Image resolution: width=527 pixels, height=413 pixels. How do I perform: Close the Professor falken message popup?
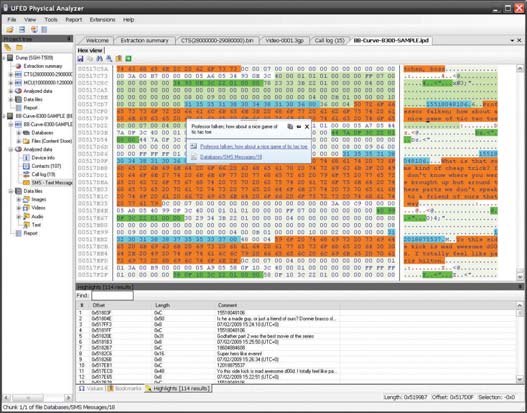(x=307, y=127)
